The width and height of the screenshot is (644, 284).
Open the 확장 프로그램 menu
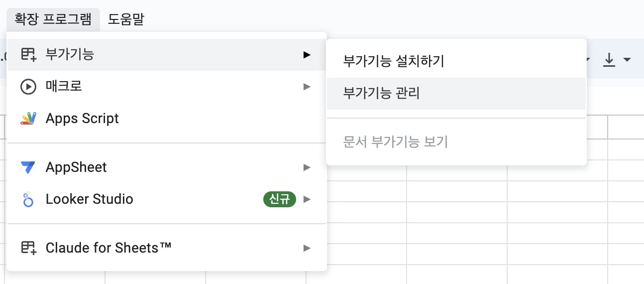pyautogui.click(x=53, y=19)
